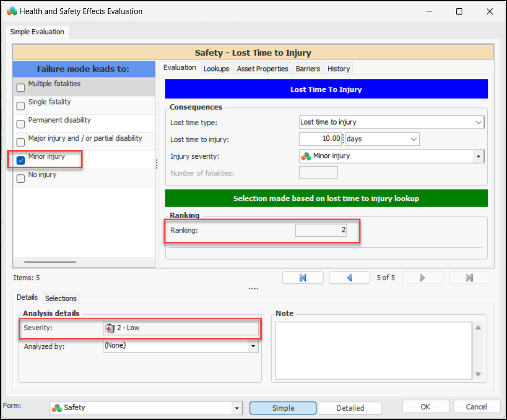Go to the first record navigation arrow

pyautogui.click(x=303, y=278)
